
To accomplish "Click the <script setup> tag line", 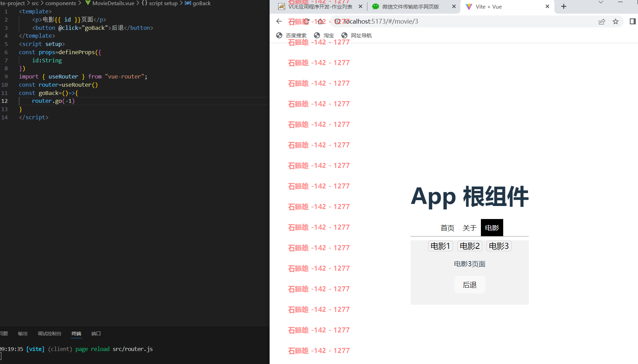I will (x=42, y=44).
